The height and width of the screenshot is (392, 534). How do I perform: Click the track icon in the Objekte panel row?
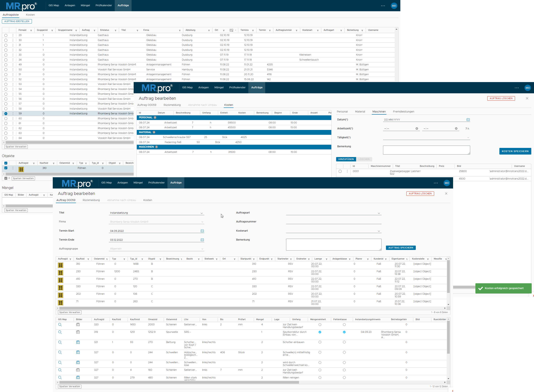(21, 169)
